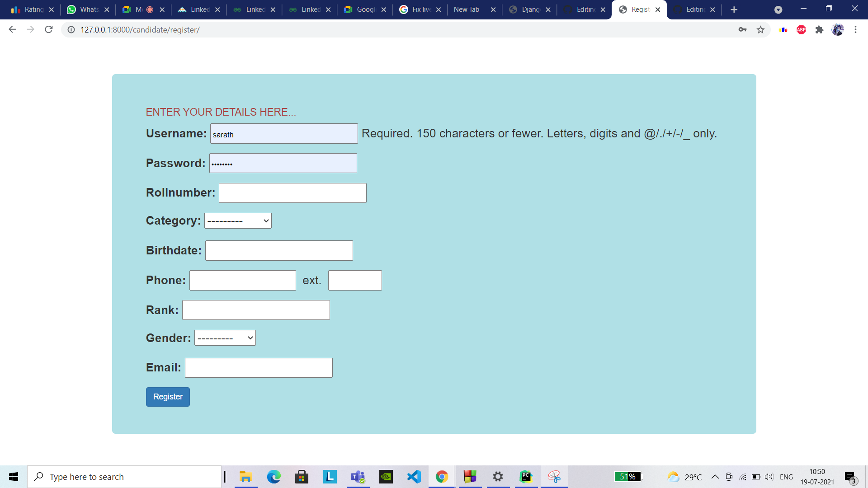Reload the current page
The height and width of the screenshot is (488, 868).
pyautogui.click(x=49, y=30)
